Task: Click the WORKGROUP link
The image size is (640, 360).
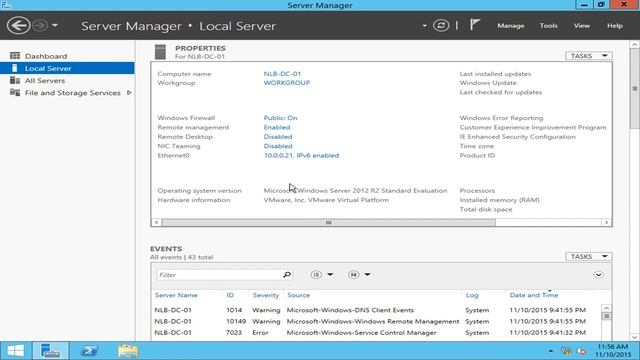Action: pyautogui.click(x=287, y=83)
